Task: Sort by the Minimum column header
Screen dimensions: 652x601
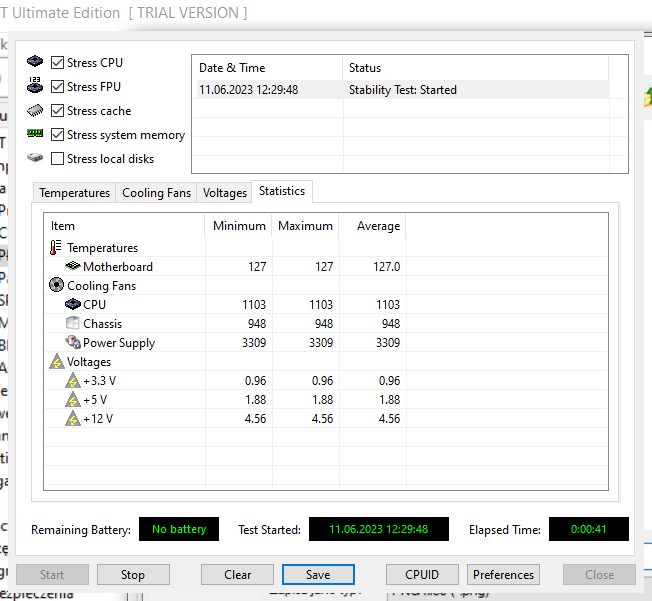Action: click(x=239, y=226)
